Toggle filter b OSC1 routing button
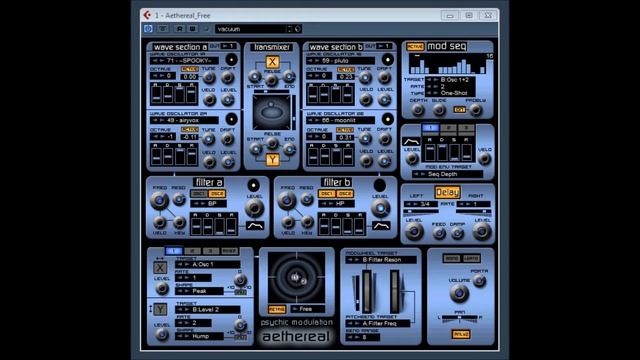This screenshot has height=360, width=640. (326, 193)
